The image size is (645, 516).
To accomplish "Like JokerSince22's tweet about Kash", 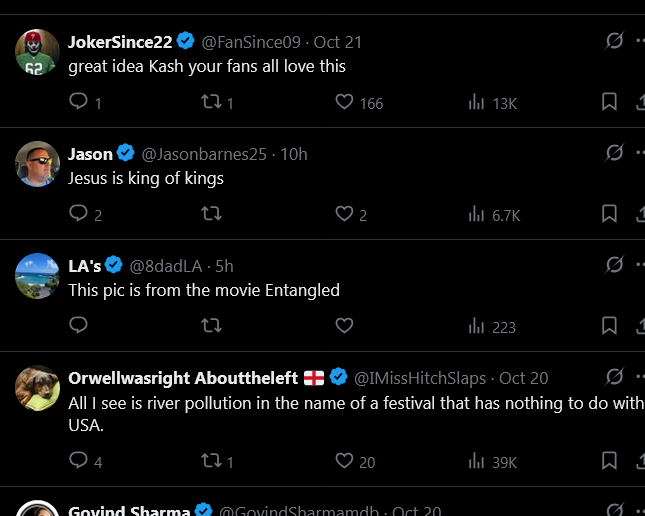I will (x=344, y=102).
